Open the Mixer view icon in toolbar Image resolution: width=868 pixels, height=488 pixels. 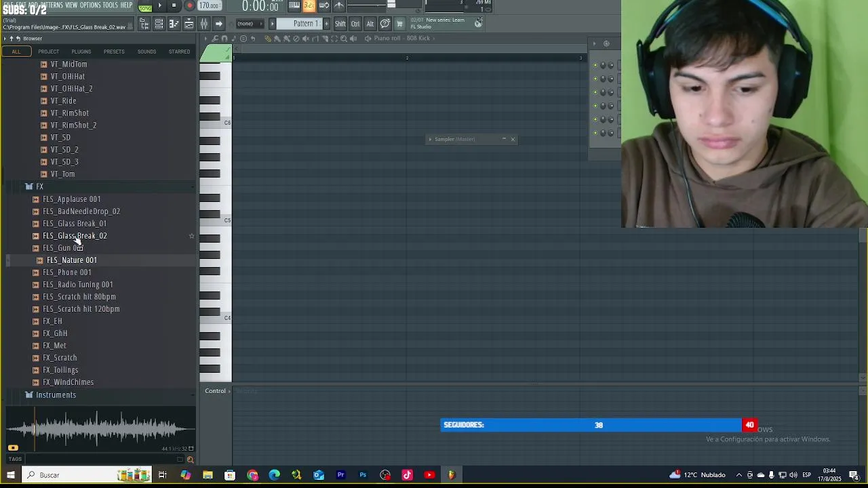tap(203, 24)
